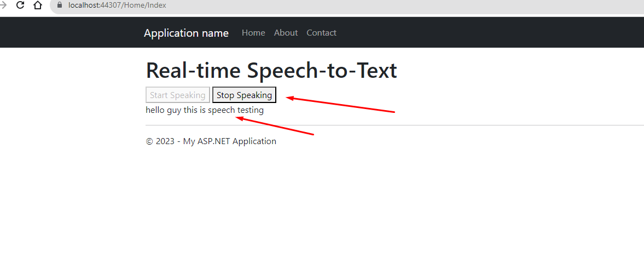Click the greyed-out Start Speaking button
Screen dimensions: 644x263
point(178,95)
